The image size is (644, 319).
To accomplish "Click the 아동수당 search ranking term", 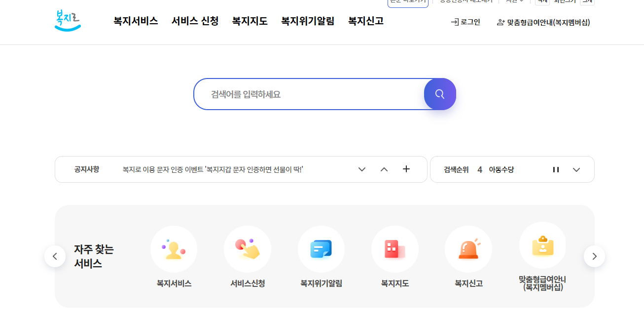I will click(501, 169).
